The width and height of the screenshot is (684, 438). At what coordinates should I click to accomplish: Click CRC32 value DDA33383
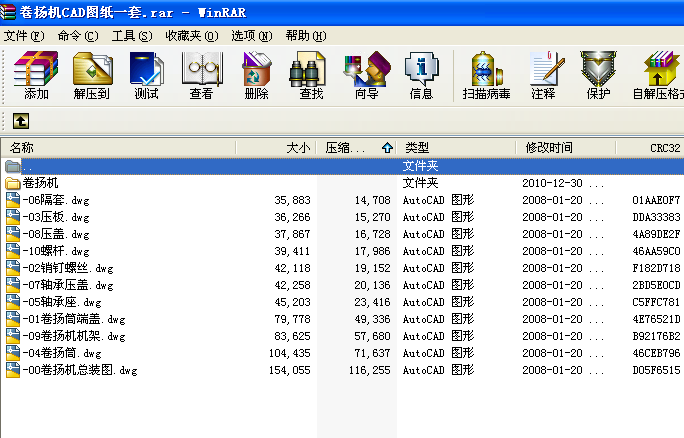tap(656, 217)
